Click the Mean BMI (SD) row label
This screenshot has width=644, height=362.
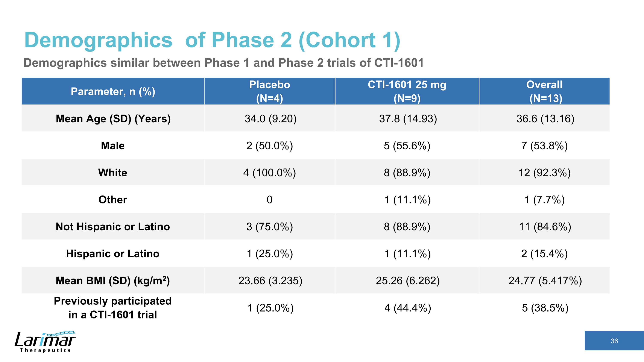click(x=113, y=280)
